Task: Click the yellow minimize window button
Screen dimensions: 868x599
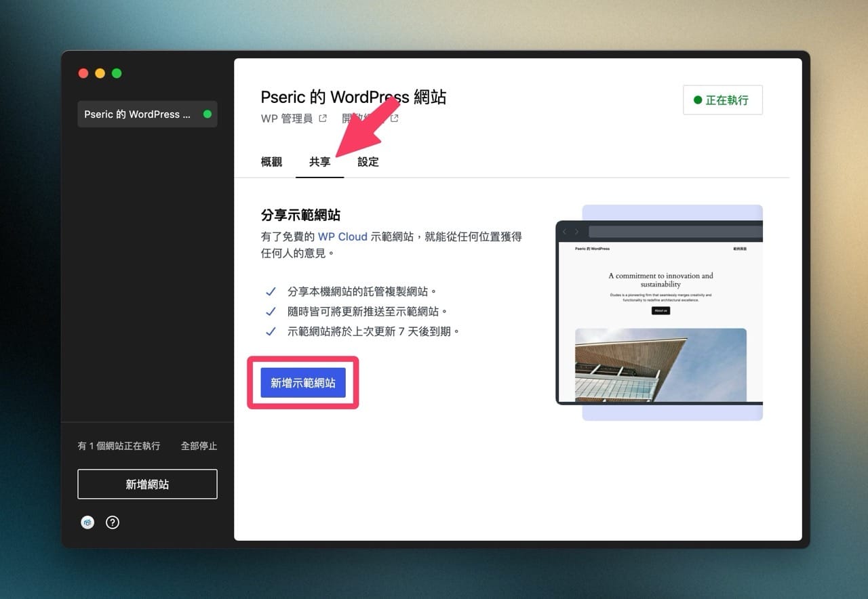Action: click(100, 73)
